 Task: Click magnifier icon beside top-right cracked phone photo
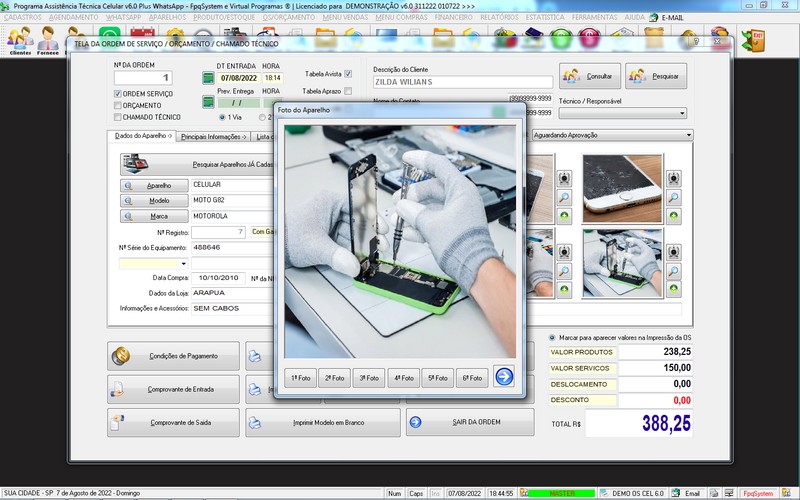point(675,198)
